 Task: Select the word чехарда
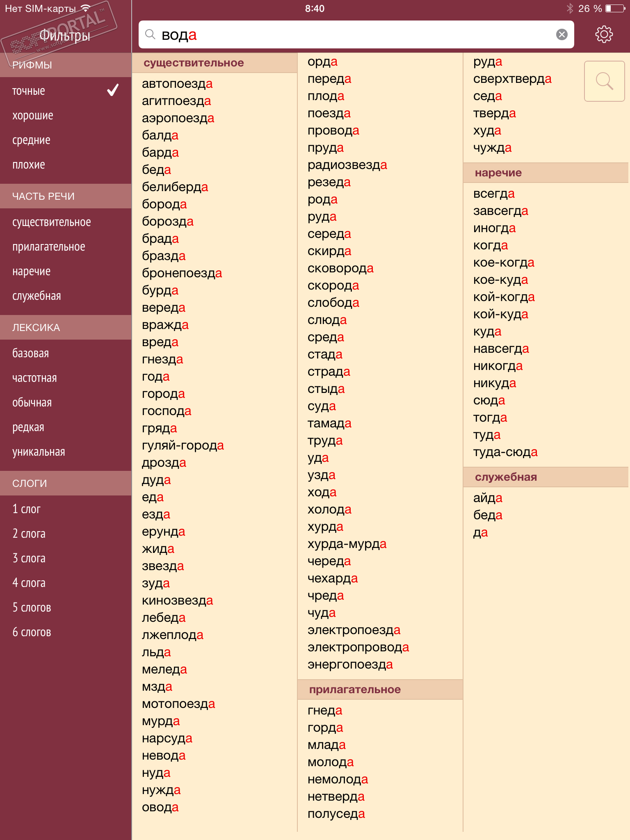(333, 578)
